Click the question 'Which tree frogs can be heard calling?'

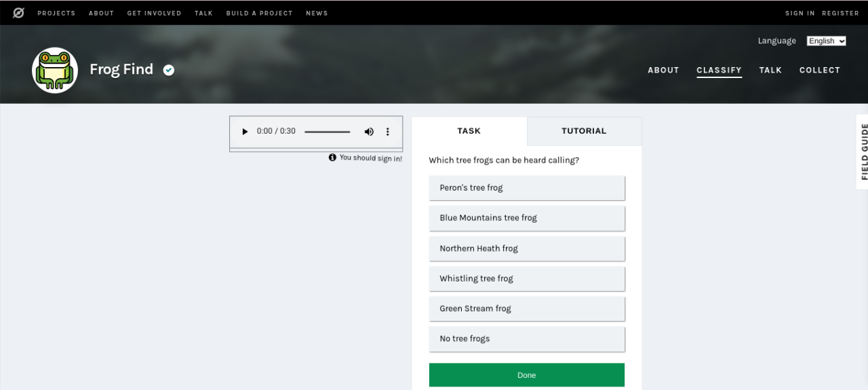pos(504,161)
